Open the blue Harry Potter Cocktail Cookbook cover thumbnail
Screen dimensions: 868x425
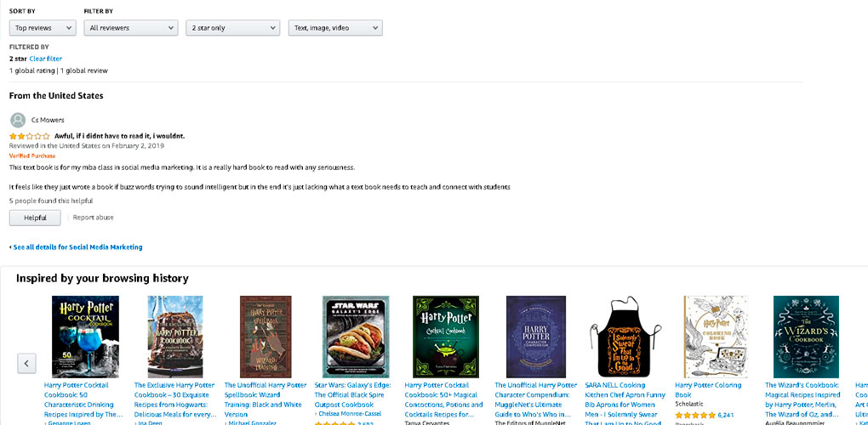85,337
